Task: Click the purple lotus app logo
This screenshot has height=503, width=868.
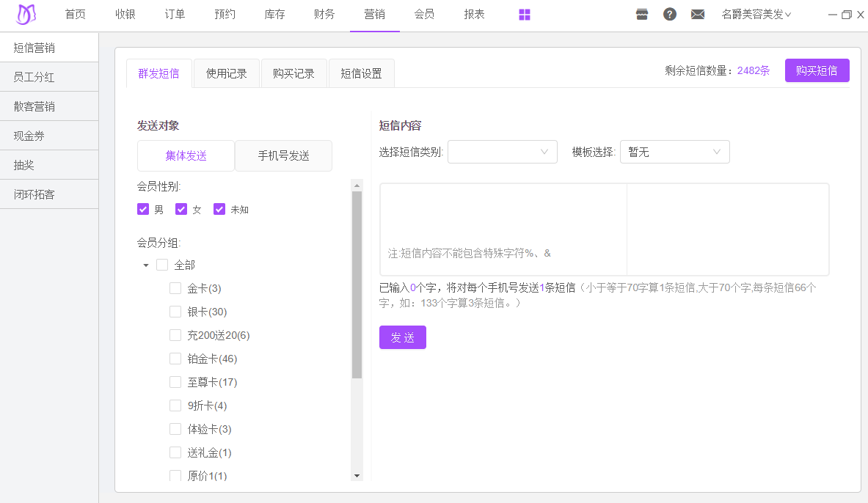Action: pos(26,15)
